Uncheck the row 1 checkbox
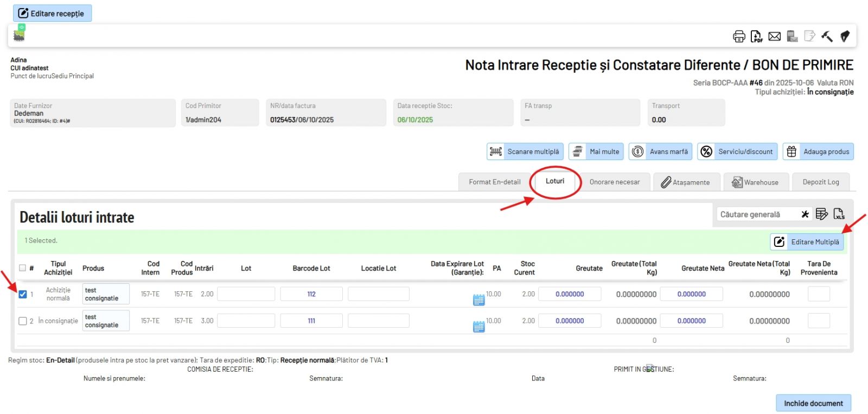 [23, 294]
